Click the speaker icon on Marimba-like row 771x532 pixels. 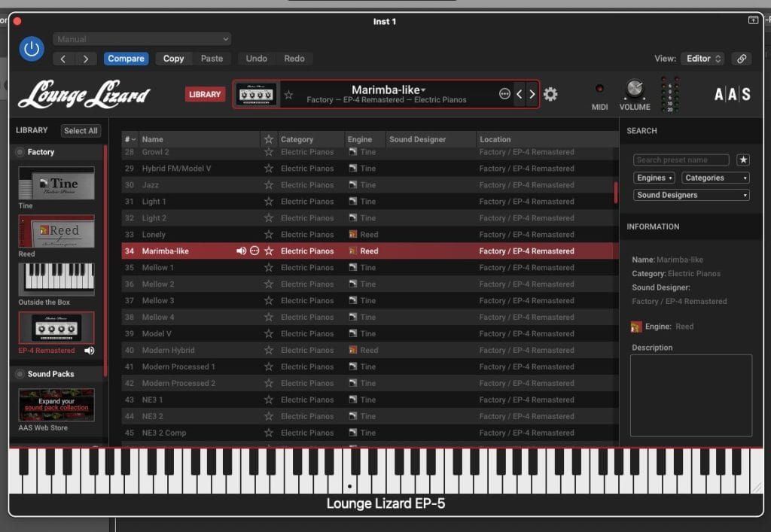click(241, 251)
